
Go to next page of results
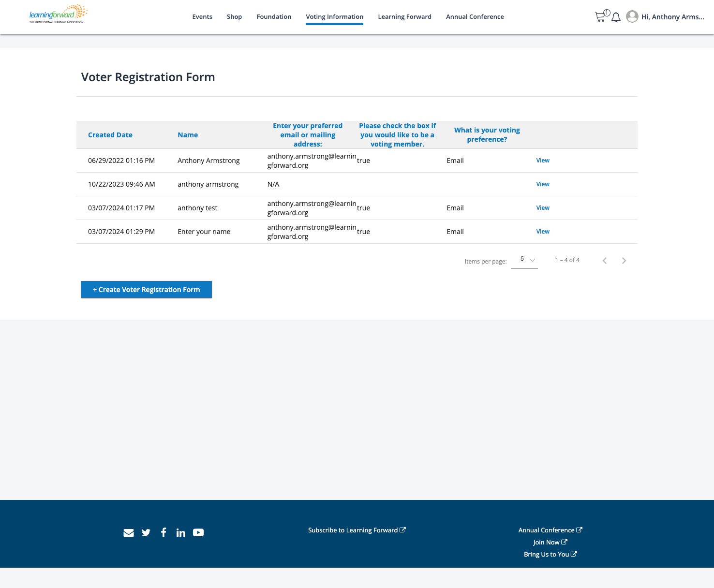(x=624, y=261)
